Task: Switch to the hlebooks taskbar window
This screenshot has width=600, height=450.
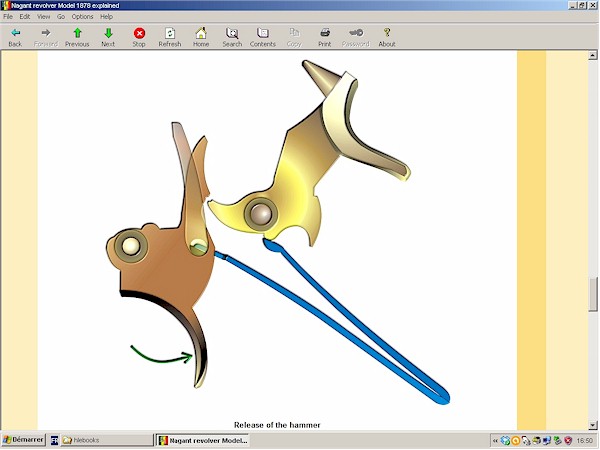Action: [x=107, y=440]
